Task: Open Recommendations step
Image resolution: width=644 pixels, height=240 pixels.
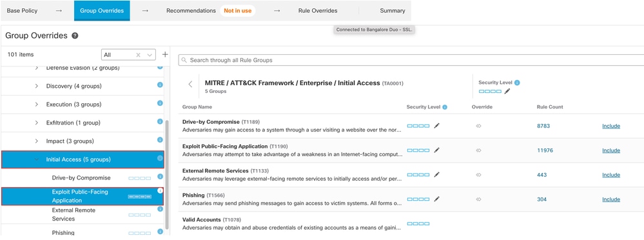Action: click(191, 11)
